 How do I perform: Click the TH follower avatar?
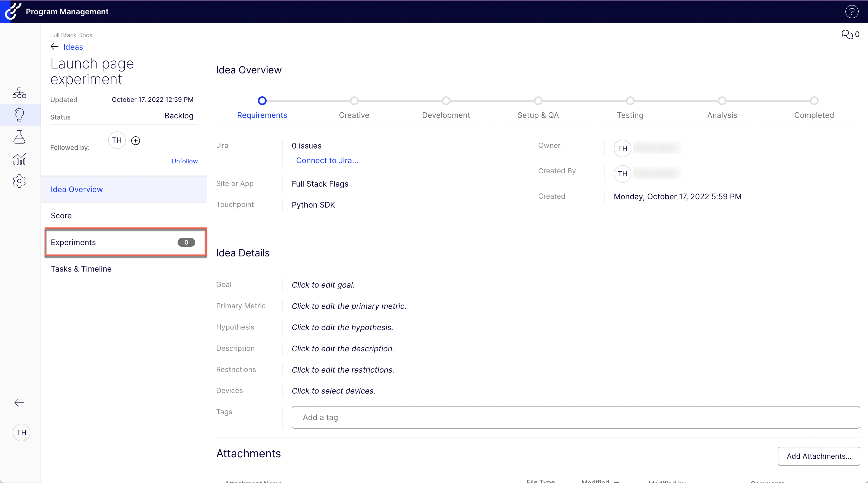click(x=117, y=140)
